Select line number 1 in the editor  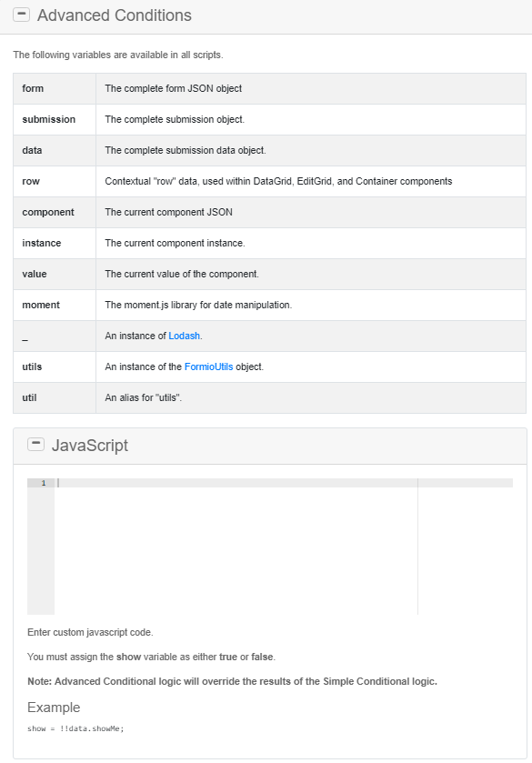[43, 483]
